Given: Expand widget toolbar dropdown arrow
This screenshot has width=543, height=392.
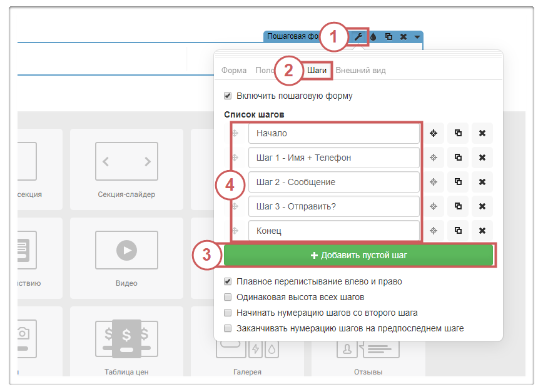Looking at the screenshot, I should [x=417, y=37].
